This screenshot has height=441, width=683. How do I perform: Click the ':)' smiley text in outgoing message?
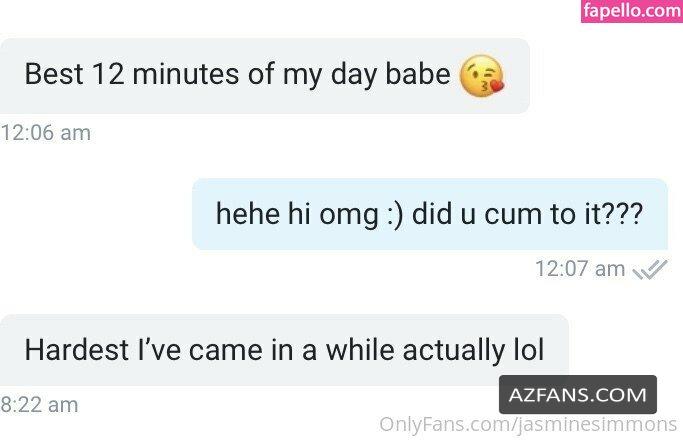(x=395, y=215)
